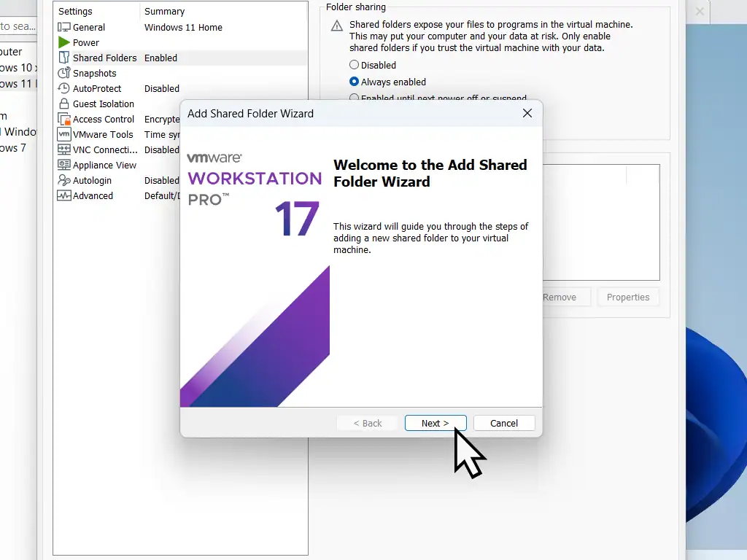Click 'Windows 11 Home' summary value
The height and width of the screenshot is (560, 747).
[x=183, y=27]
